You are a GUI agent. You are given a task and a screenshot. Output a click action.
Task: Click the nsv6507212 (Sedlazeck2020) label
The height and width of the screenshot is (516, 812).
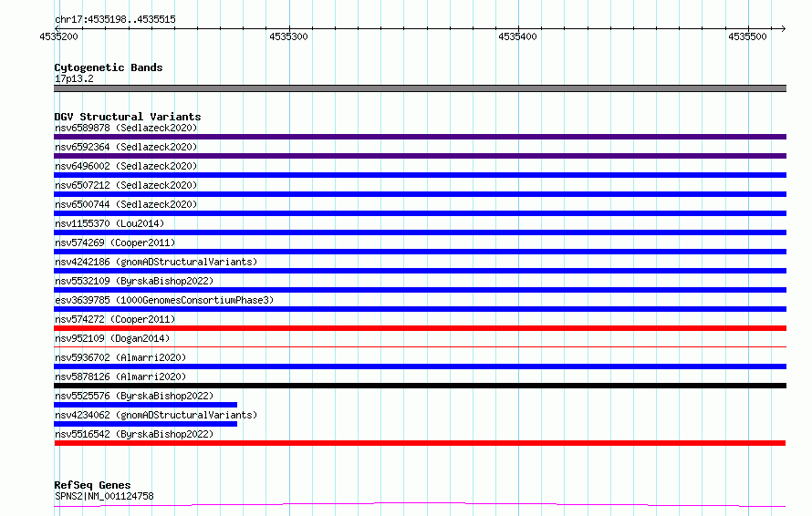tap(126, 185)
